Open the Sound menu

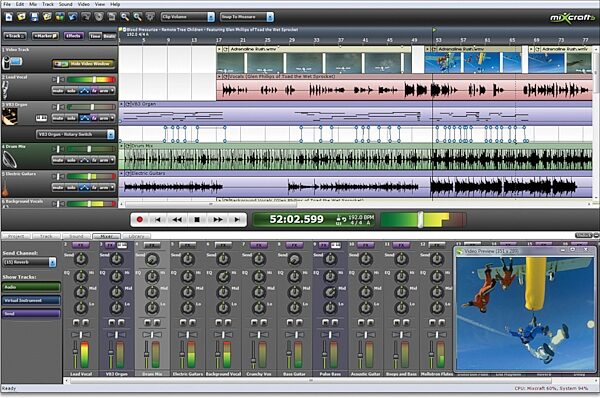point(65,4)
